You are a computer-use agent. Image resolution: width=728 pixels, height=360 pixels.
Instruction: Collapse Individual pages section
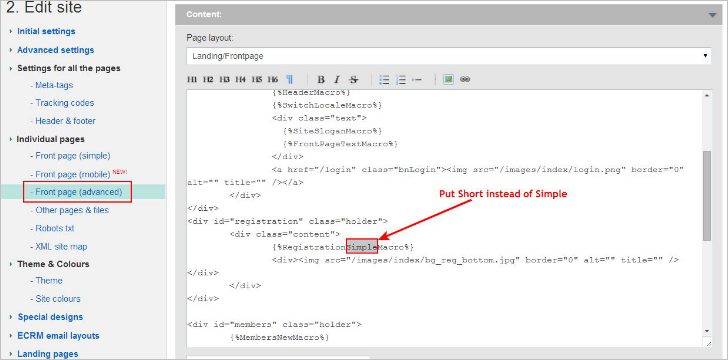[x=11, y=139]
